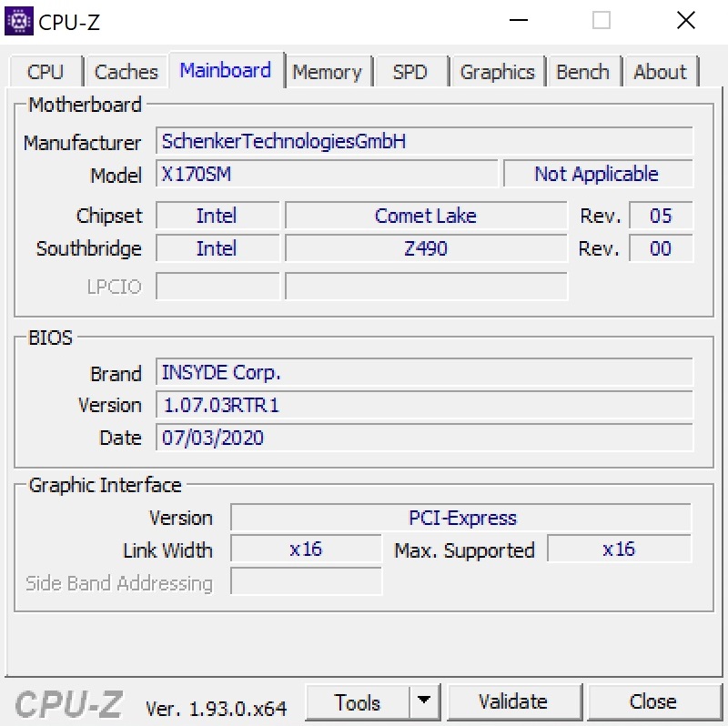The image size is (728, 726).
Task: Click the BIOS brand INSYDE Corp. field
Action: (424, 372)
